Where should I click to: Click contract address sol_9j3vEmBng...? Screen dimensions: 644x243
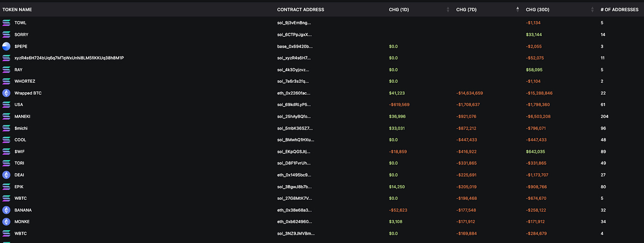pyautogui.click(x=294, y=23)
